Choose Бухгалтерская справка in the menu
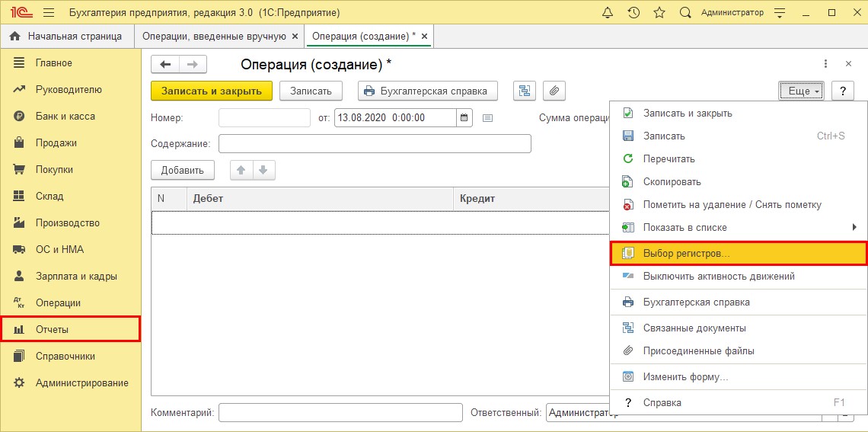The image size is (868, 432). [738, 302]
